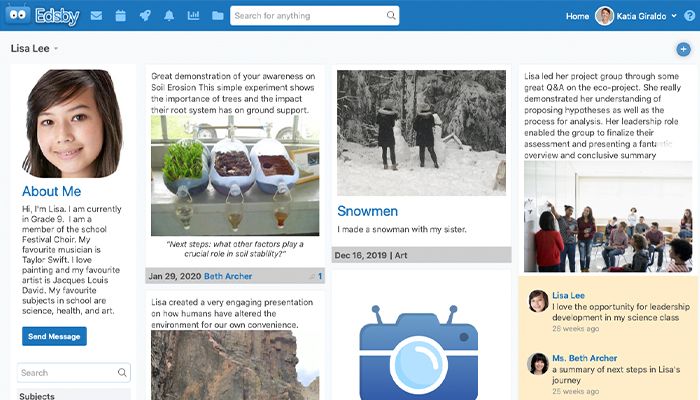The height and width of the screenshot is (400, 700).
Task: Go to Home in the top bar
Action: [577, 16]
